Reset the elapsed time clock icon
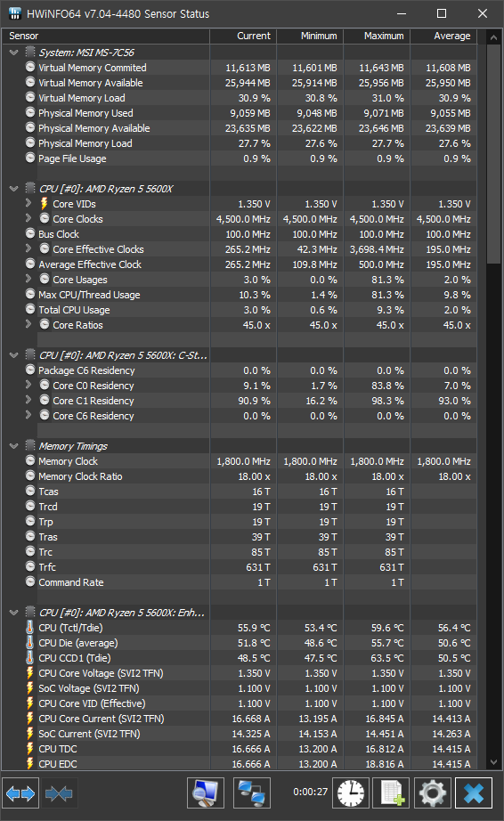 pos(351,793)
